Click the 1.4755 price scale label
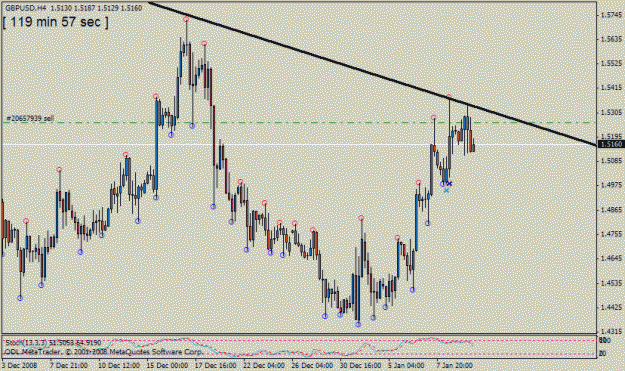This screenshot has width=625, height=371. pos(611,234)
